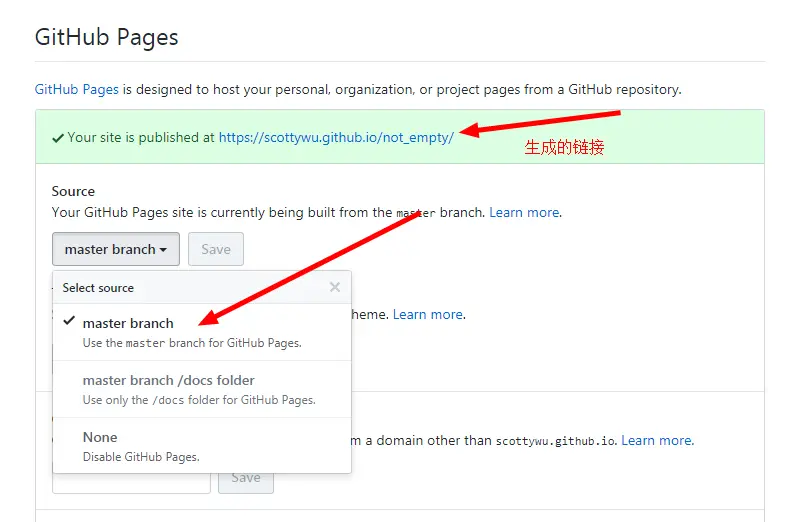
Task: Click the 'Disable GitHub Pages.' description
Action: 141,457
